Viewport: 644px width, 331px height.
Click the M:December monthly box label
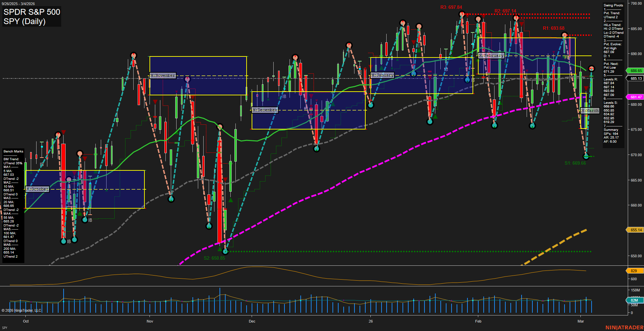coord(265,110)
